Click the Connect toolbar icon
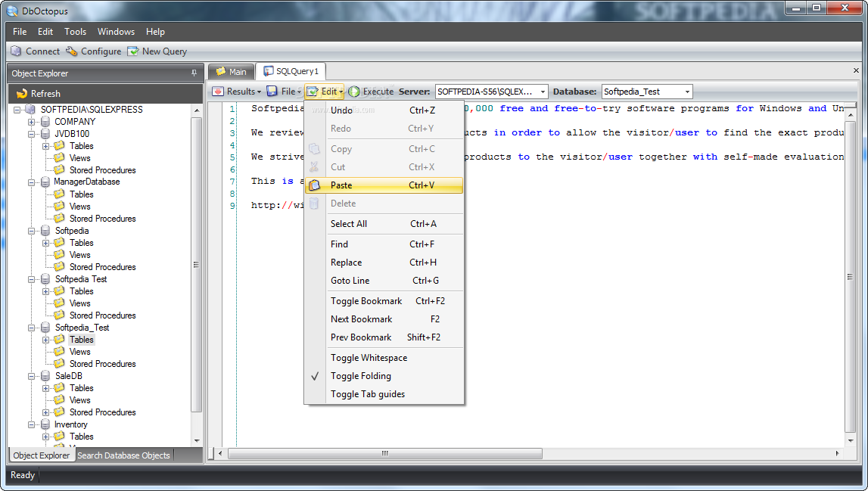 (x=17, y=51)
